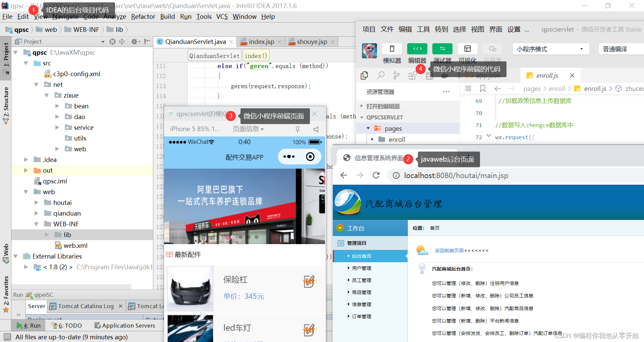Open the IDEA scroll-from-source target icon
The height and width of the screenshot is (342, 644).
pos(112,42)
